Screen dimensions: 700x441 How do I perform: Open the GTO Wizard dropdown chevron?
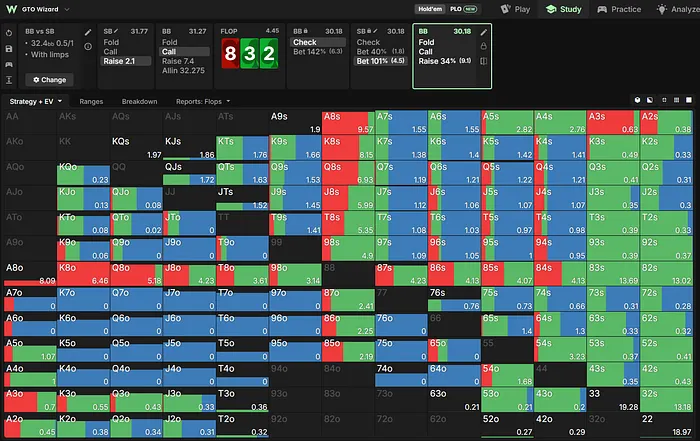pyautogui.click(x=67, y=9)
